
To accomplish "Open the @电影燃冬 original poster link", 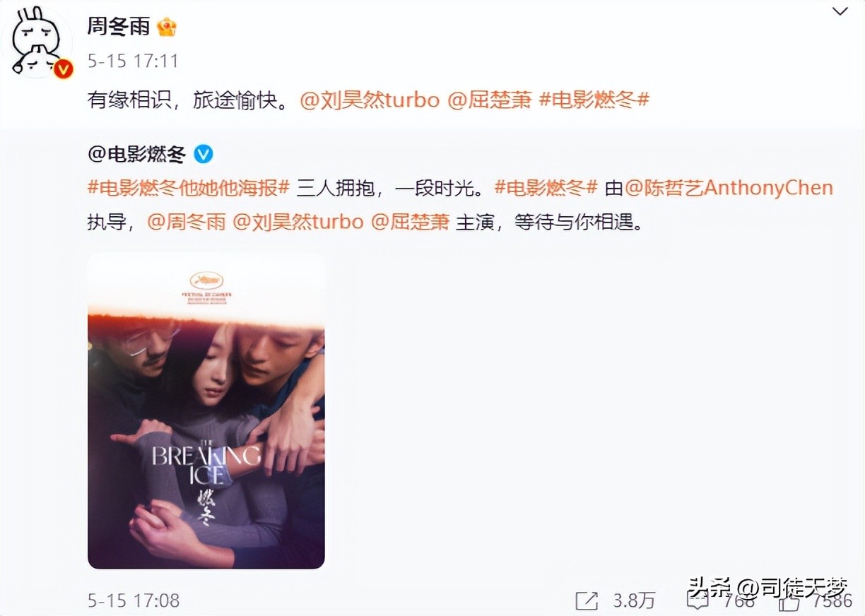I will [x=137, y=154].
